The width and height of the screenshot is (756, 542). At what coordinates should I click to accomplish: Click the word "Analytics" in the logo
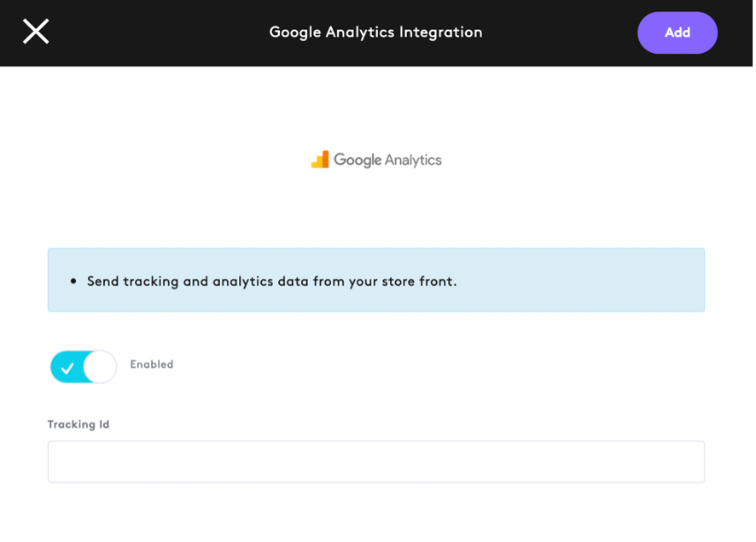click(414, 160)
